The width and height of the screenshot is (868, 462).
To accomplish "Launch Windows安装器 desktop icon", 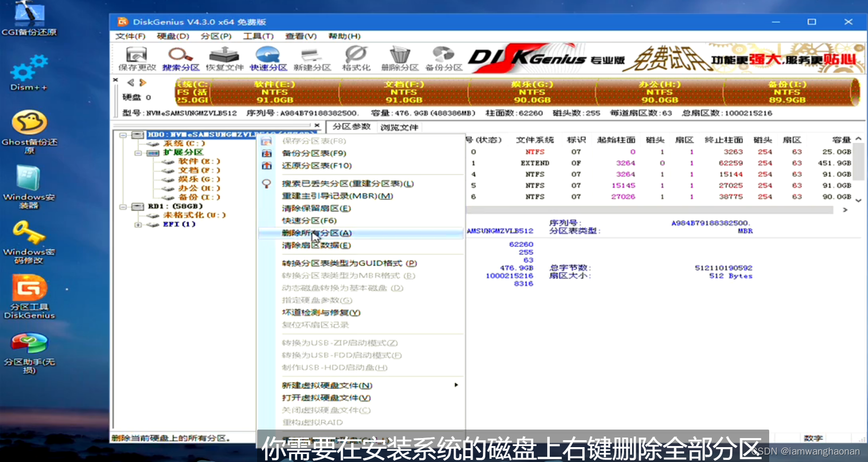I will coord(29,187).
